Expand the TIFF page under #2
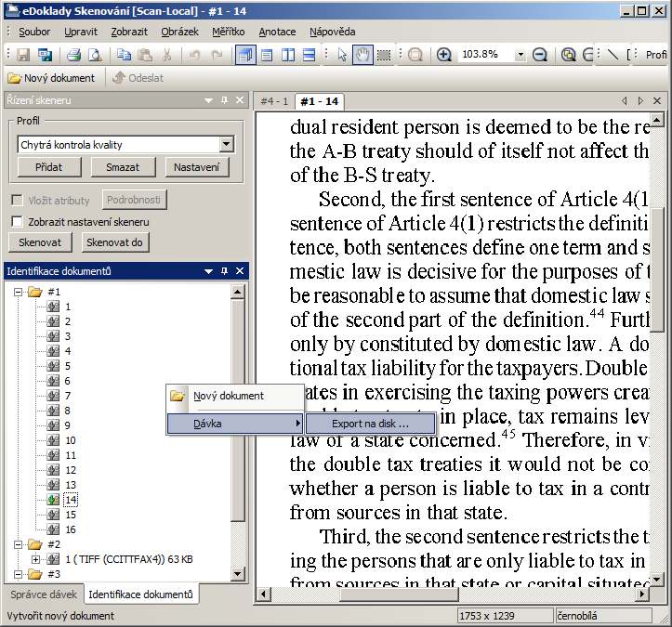 [36, 559]
